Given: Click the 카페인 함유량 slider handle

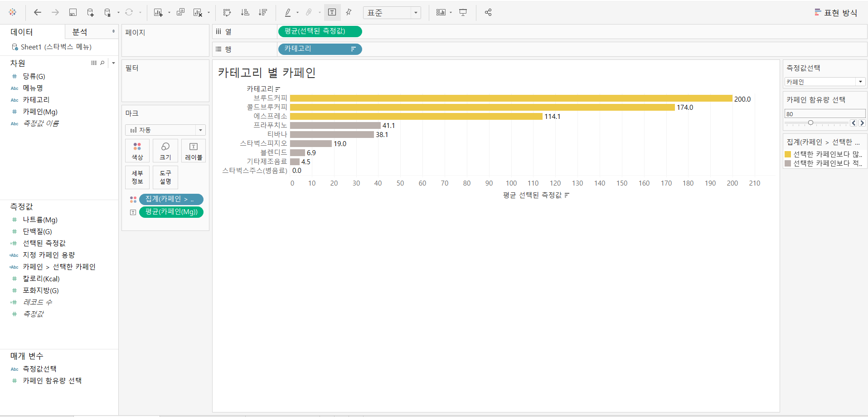Looking at the screenshot, I should (x=810, y=123).
